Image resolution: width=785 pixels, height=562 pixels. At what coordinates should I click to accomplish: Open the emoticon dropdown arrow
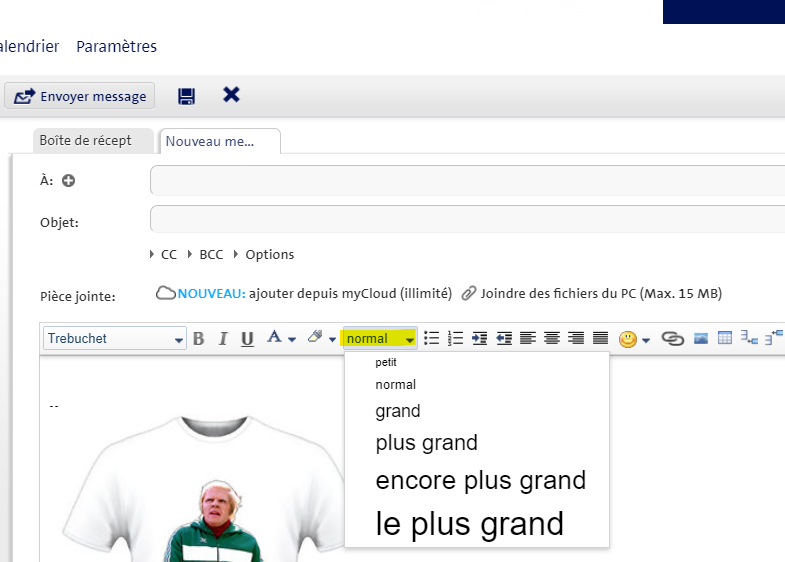(646, 340)
